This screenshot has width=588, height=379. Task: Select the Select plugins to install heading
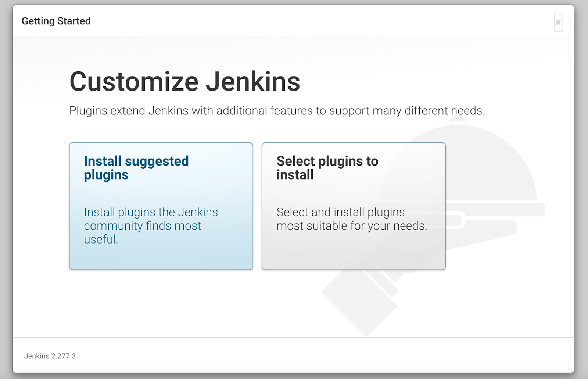[x=327, y=167]
